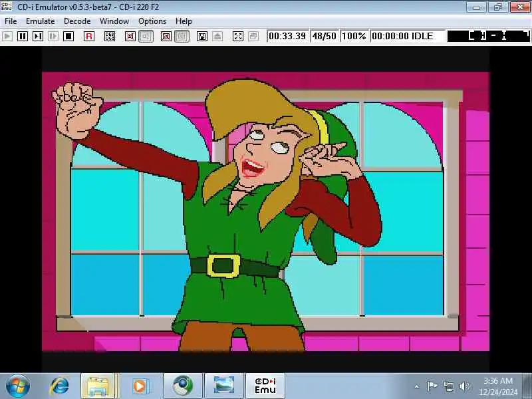Open Windows Explorer folder from taskbar
The height and width of the screenshot is (399, 532).
click(x=98, y=386)
